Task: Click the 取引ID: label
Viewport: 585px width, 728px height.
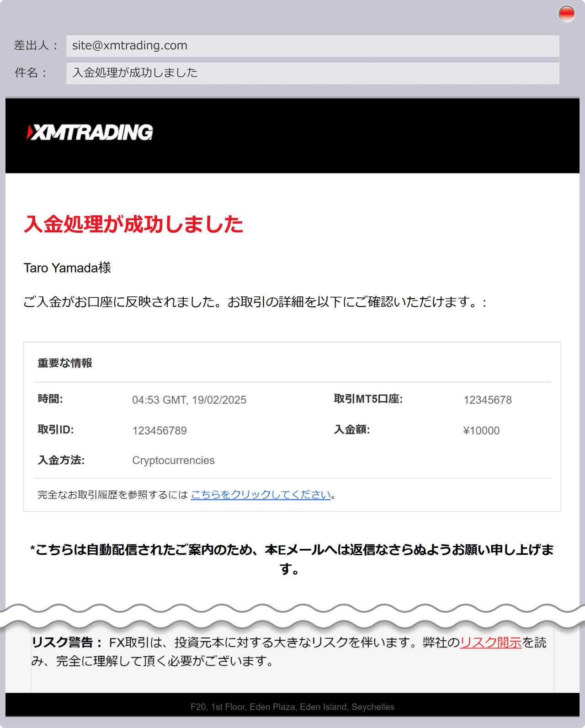Action: pos(56,429)
